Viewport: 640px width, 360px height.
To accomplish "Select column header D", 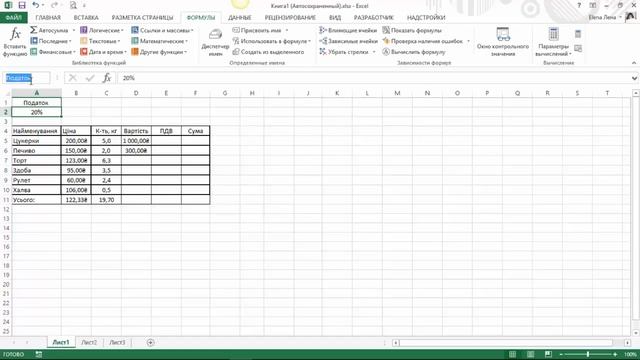I will coord(136,93).
